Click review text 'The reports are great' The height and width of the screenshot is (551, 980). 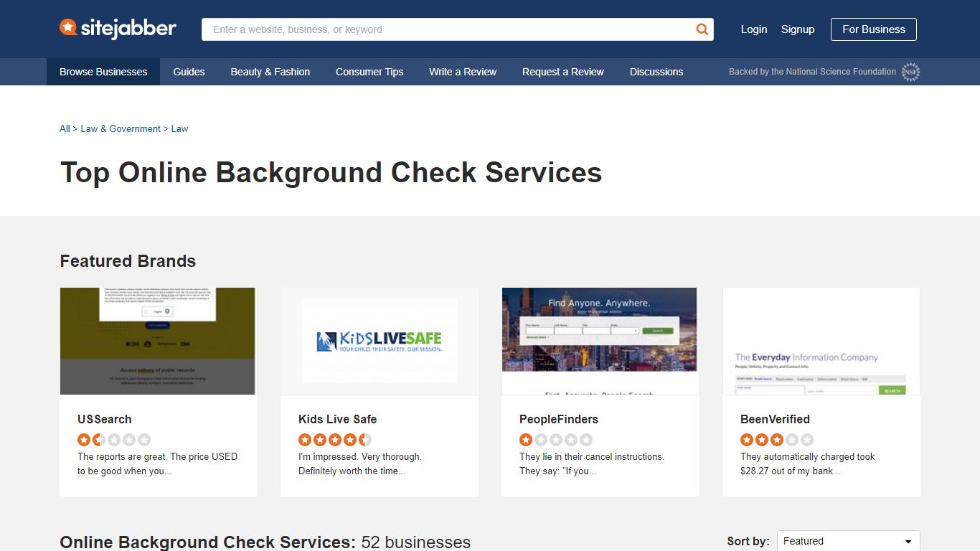click(x=157, y=464)
